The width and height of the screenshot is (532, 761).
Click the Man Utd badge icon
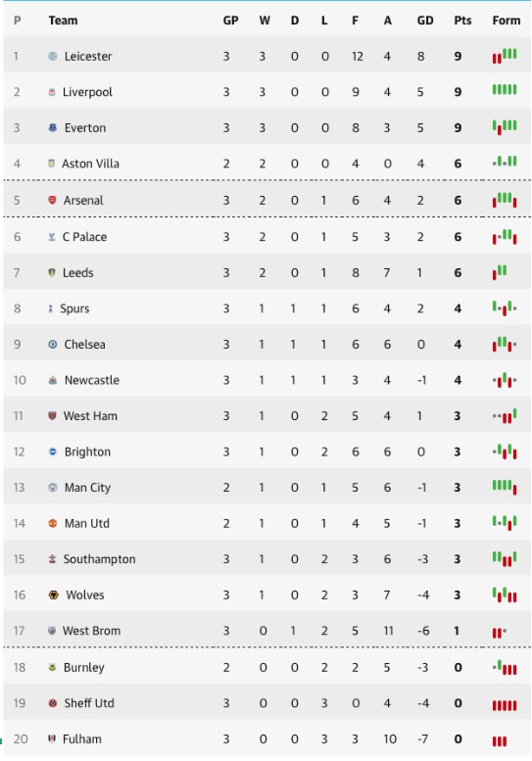(x=53, y=523)
